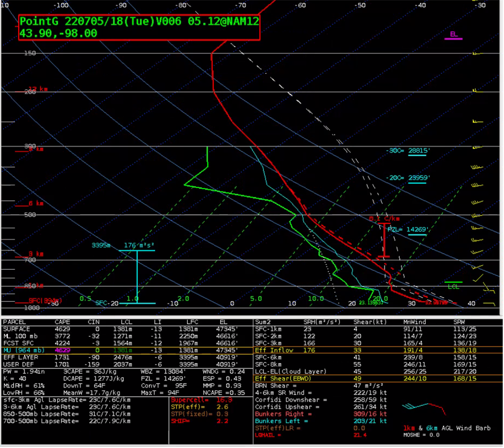Click the LFC column header
The height and width of the screenshot is (448, 504).
[192, 322]
